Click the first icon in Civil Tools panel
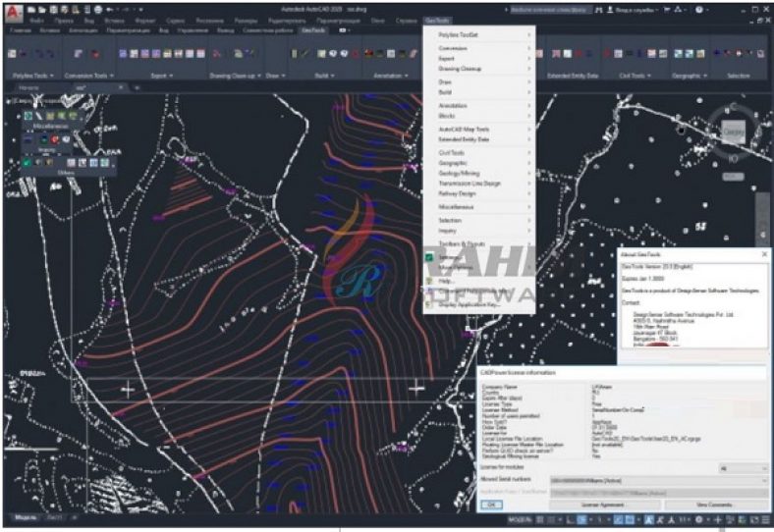The width and height of the screenshot is (774, 532). click(606, 53)
